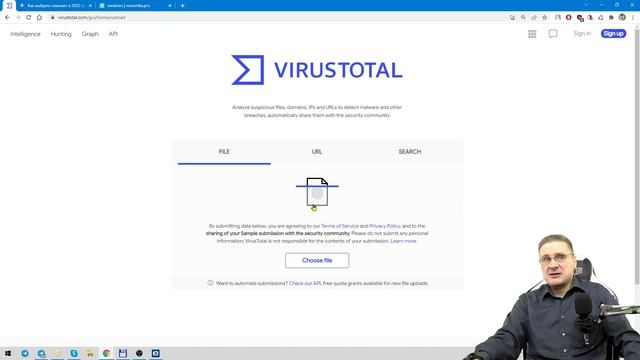Screen dimensions: 640x360
Task: Open Chrome from the taskbar
Action: pos(107,353)
